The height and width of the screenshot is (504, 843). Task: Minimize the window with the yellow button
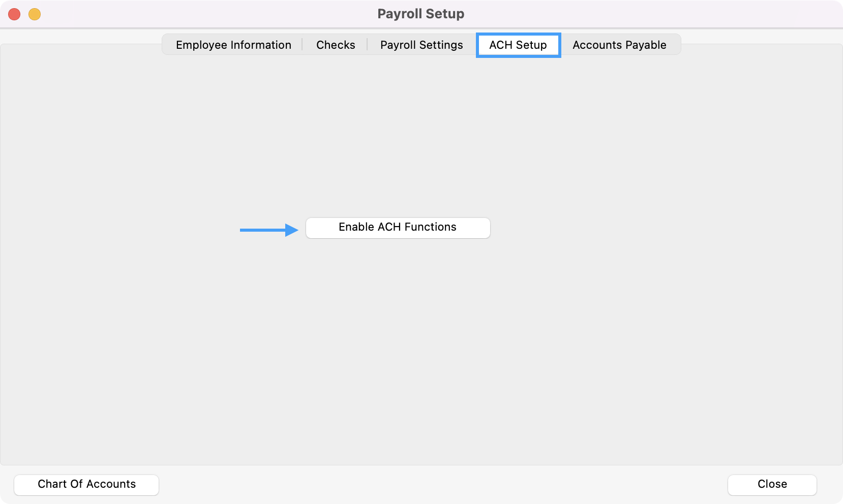coord(35,14)
